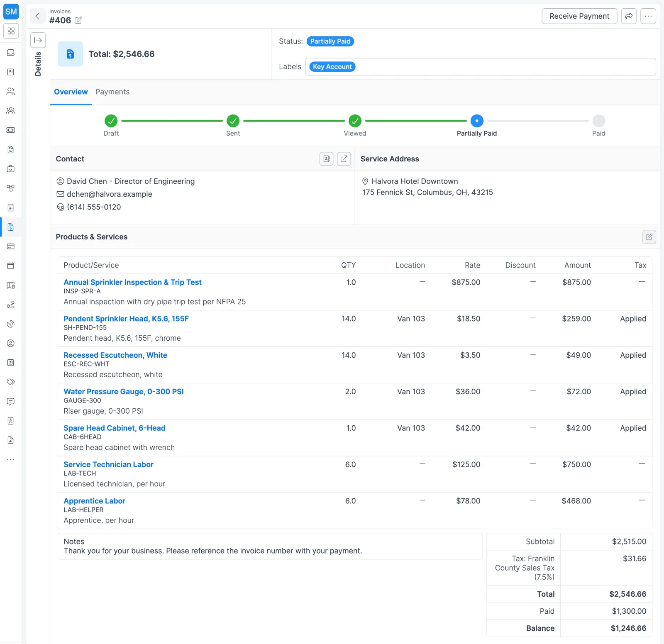Open Apprentice Labor product link
The width and height of the screenshot is (664, 644).
(95, 501)
